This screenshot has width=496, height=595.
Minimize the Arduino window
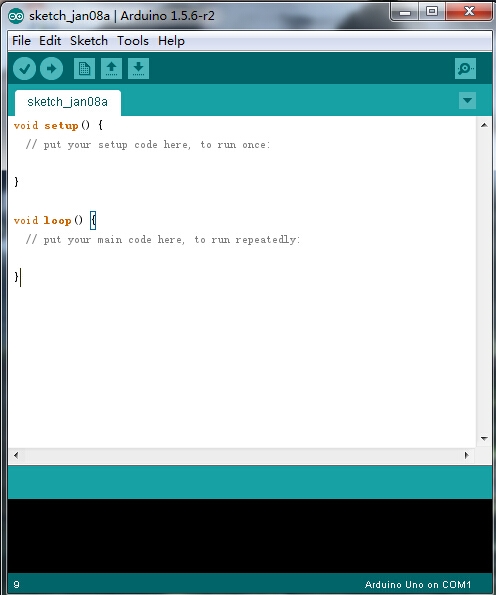tap(405, 12)
